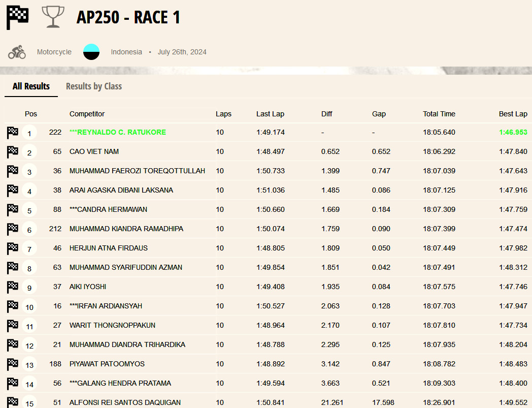Click position badge 8 in the table
The height and width of the screenshot is (408, 532).
pyautogui.click(x=29, y=269)
